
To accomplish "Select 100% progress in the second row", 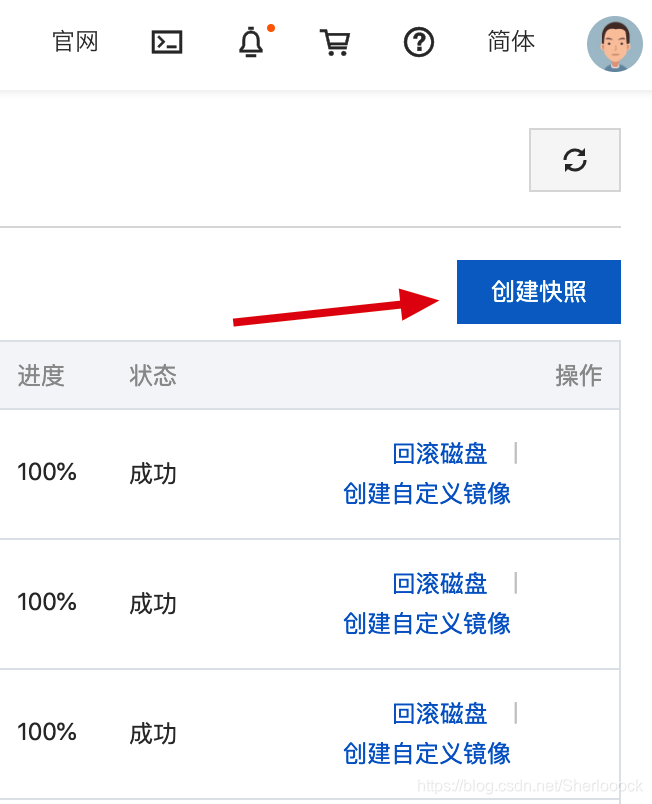I will pos(47,602).
